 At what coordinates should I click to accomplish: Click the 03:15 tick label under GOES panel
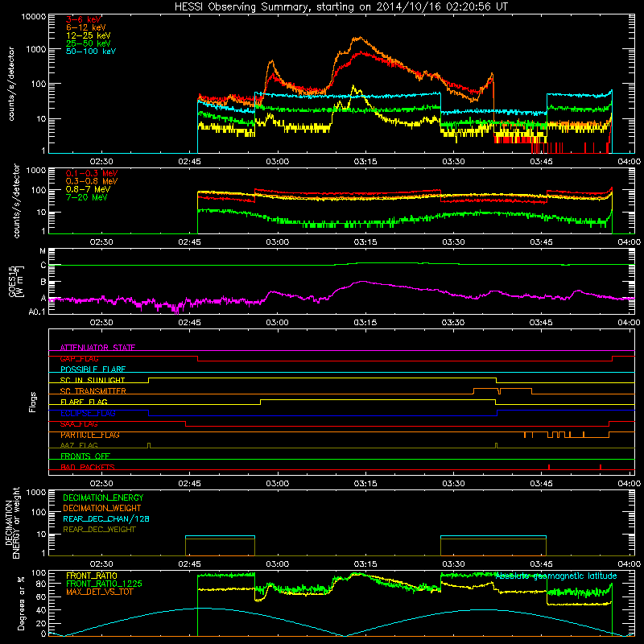[365, 323]
